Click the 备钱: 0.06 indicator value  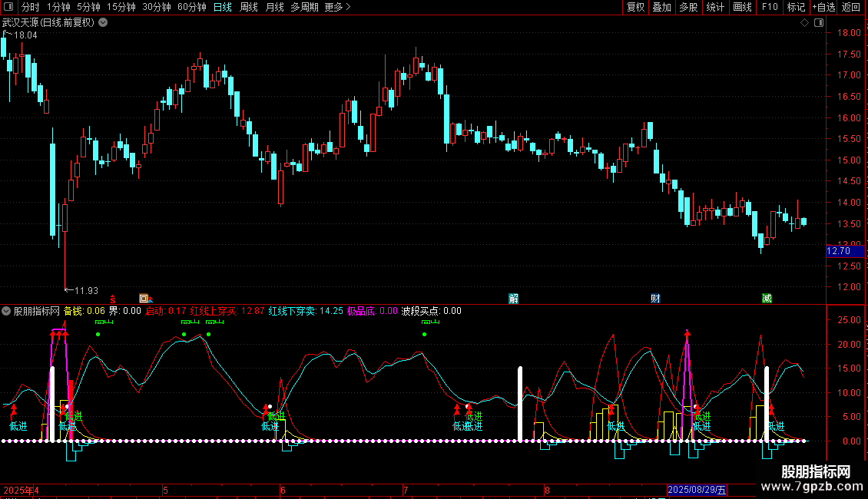pos(84,311)
